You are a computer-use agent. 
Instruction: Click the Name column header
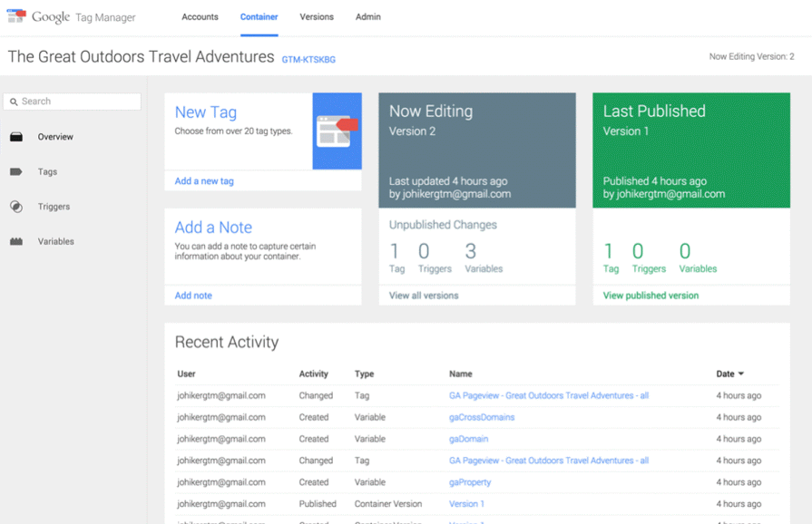[x=460, y=374]
